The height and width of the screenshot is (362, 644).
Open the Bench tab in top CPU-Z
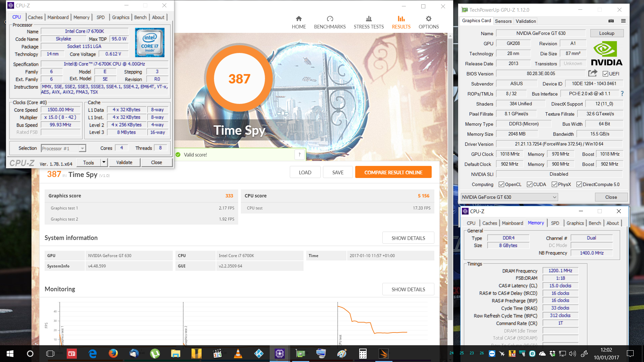tap(140, 17)
